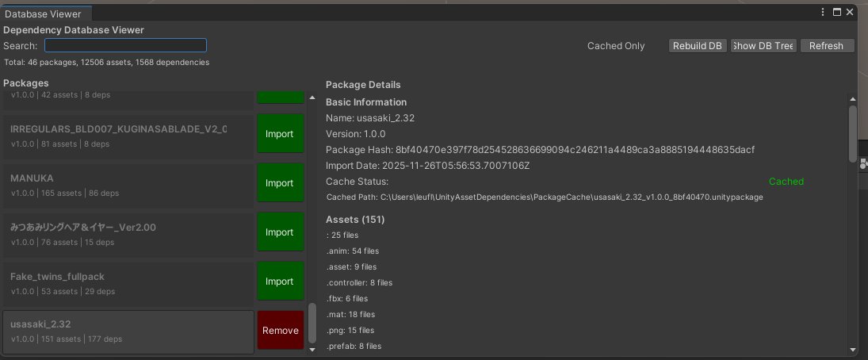Close the Database Viewer window

click(x=850, y=12)
